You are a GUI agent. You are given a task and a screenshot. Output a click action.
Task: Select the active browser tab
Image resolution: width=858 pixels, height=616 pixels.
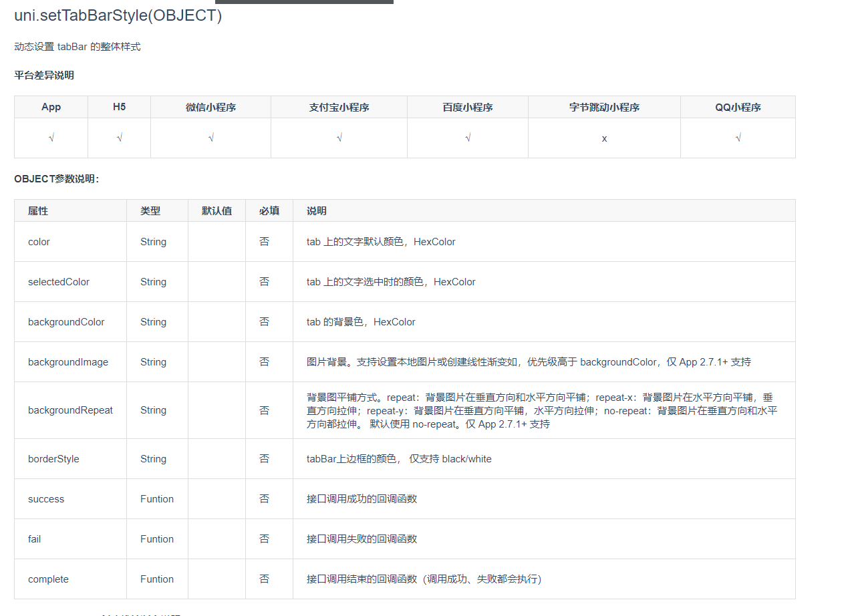pyautogui.click(x=304, y=3)
